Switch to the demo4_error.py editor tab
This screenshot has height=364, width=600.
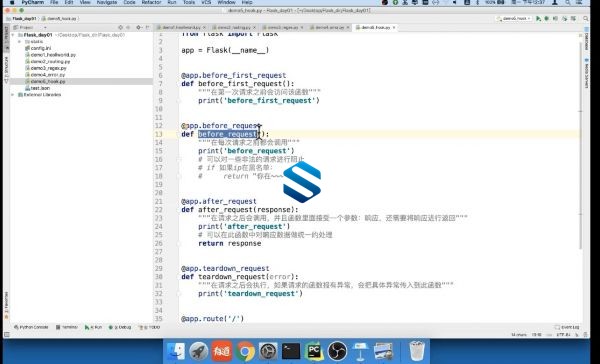(329, 28)
